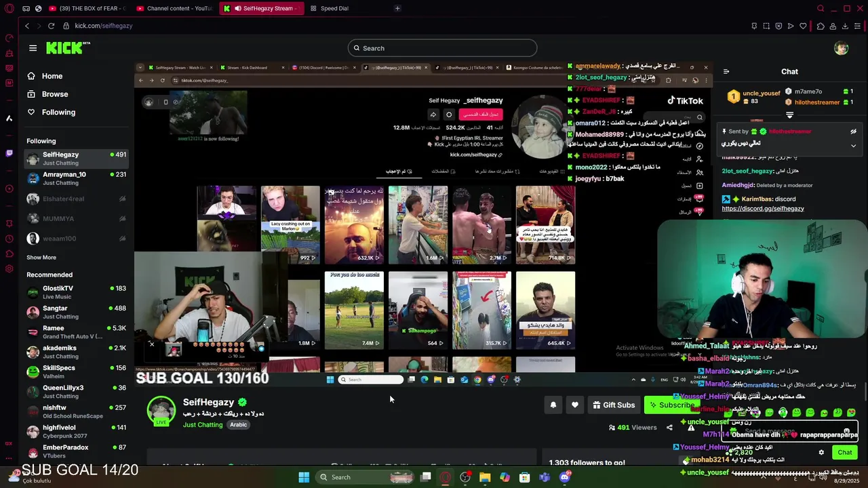Switch to Speed Dial tab
Viewport: 868px width, 488px height.
point(334,8)
